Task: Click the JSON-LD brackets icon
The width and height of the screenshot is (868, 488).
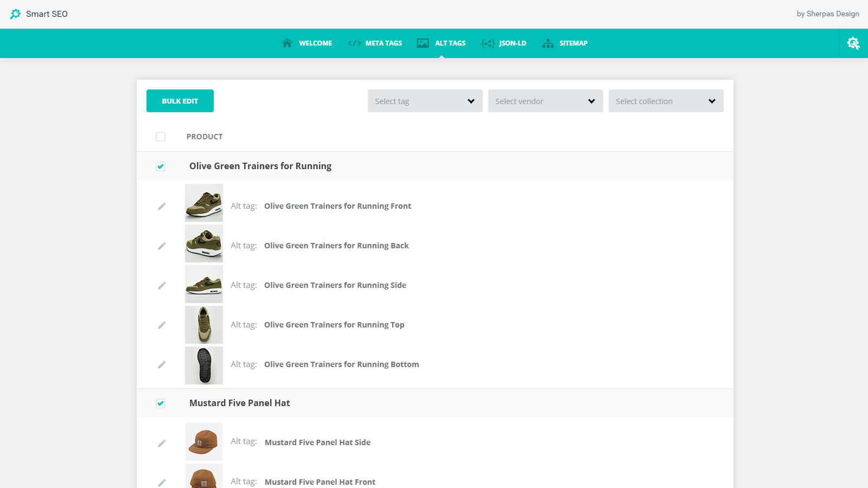Action: pyautogui.click(x=488, y=43)
